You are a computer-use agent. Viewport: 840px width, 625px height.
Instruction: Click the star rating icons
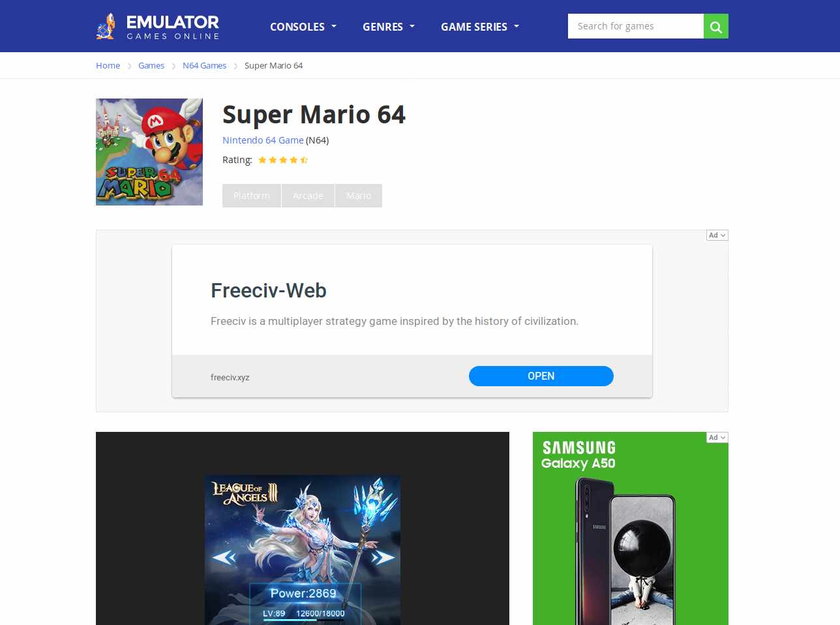click(283, 160)
